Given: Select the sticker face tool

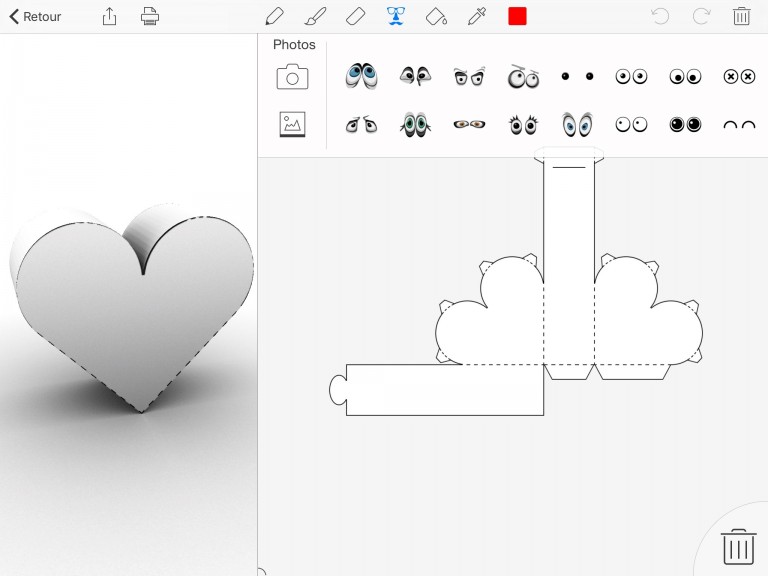Looking at the screenshot, I should click(x=396, y=16).
